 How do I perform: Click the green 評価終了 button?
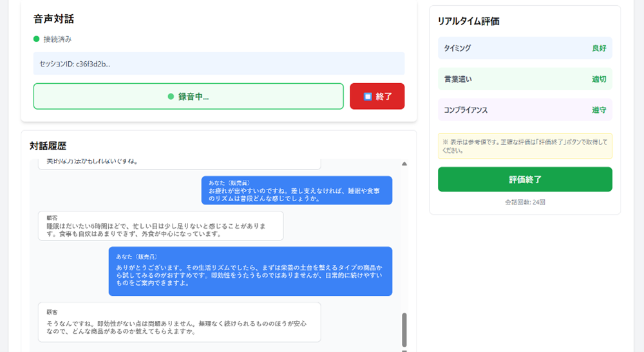pos(525,179)
